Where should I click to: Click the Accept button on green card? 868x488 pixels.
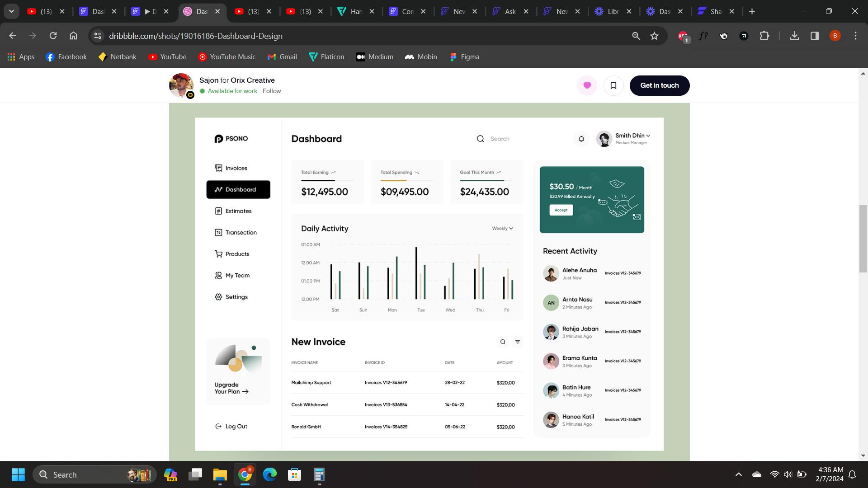click(x=561, y=210)
